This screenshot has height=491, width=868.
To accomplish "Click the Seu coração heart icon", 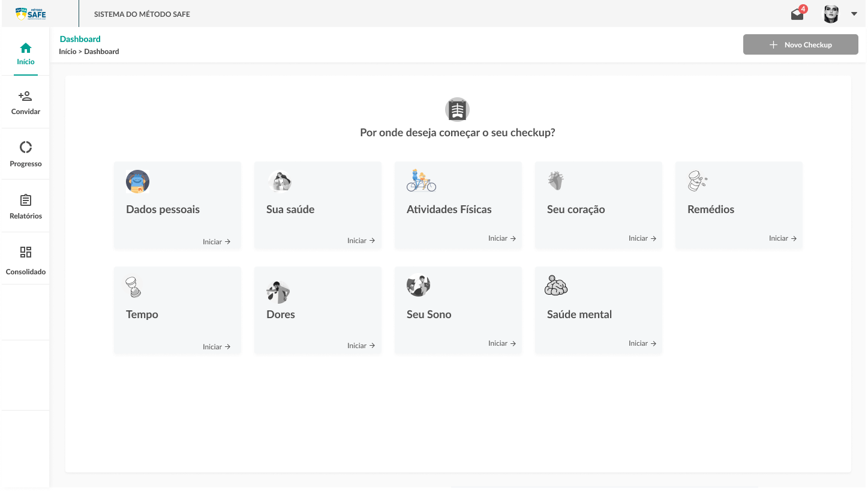I will click(556, 181).
